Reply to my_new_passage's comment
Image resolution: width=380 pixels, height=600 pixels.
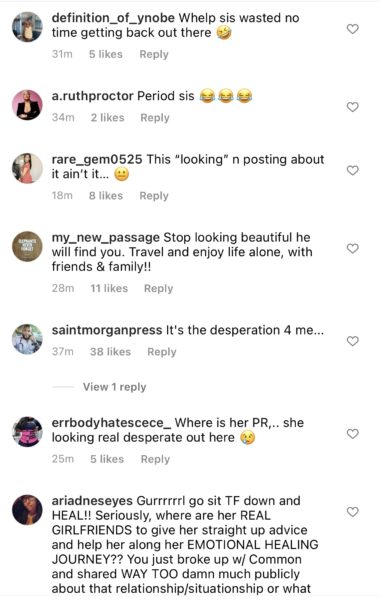158,289
